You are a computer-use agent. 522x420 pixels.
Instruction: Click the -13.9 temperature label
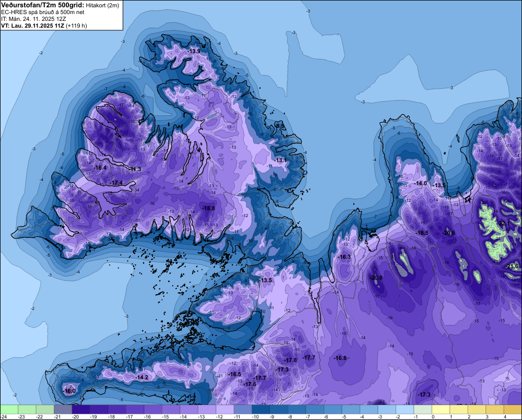click(194, 51)
